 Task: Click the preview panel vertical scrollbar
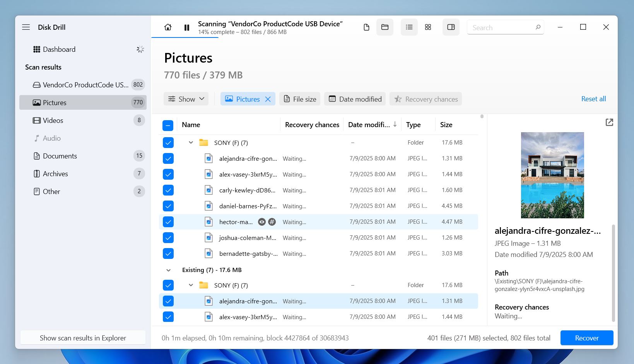613,273
